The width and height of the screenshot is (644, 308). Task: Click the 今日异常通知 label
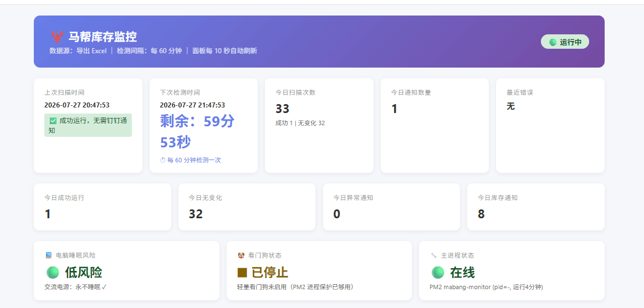353,198
